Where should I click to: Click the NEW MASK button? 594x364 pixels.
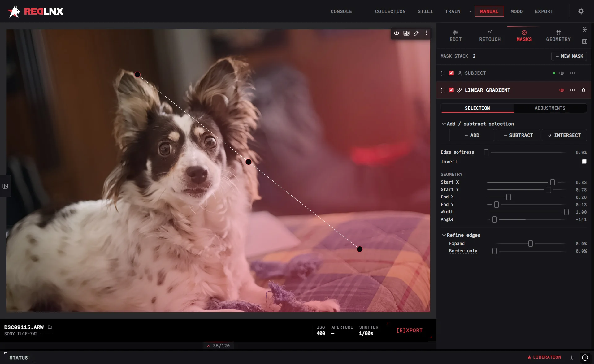569,56
